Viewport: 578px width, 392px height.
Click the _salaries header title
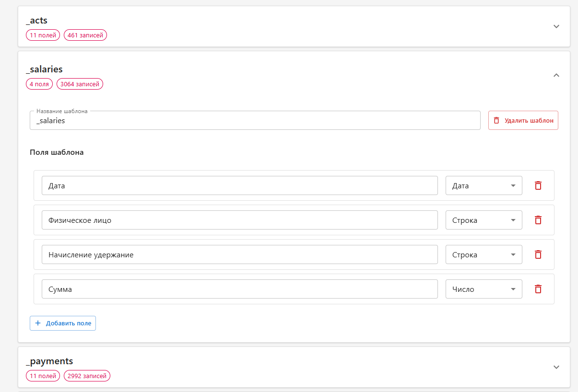point(44,69)
